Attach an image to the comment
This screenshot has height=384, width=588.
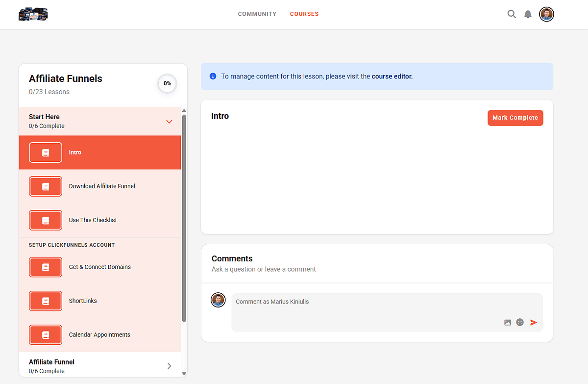tap(508, 322)
